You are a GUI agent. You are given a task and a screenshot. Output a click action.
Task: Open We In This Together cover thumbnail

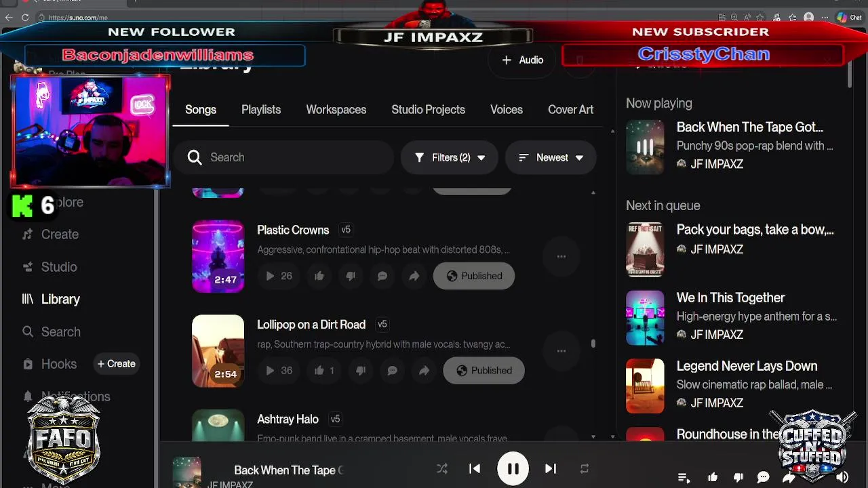(645, 318)
